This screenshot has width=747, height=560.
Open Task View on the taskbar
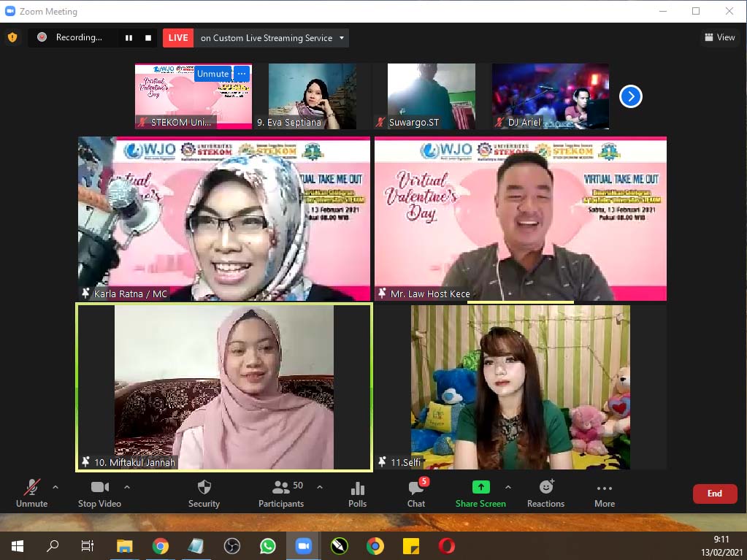tap(88, 545)
